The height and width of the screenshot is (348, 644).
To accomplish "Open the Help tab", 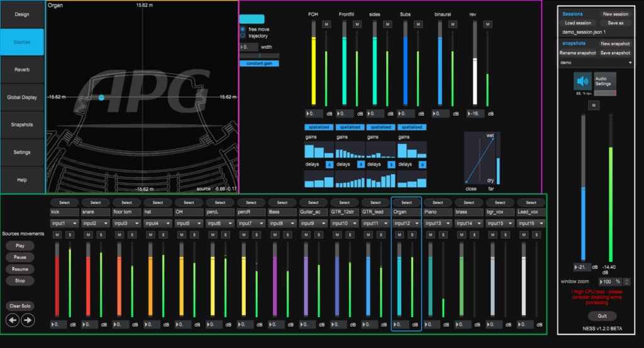I will pos(22,179).
